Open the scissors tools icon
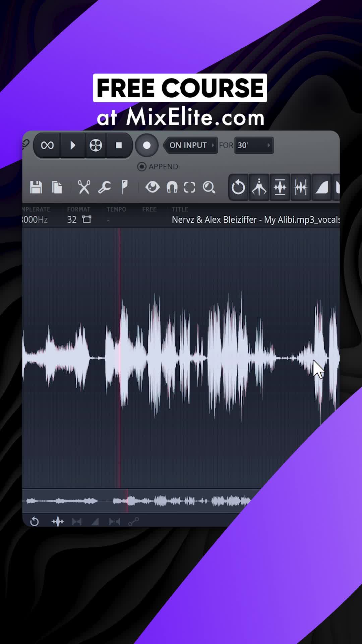 tap(84, 187)
